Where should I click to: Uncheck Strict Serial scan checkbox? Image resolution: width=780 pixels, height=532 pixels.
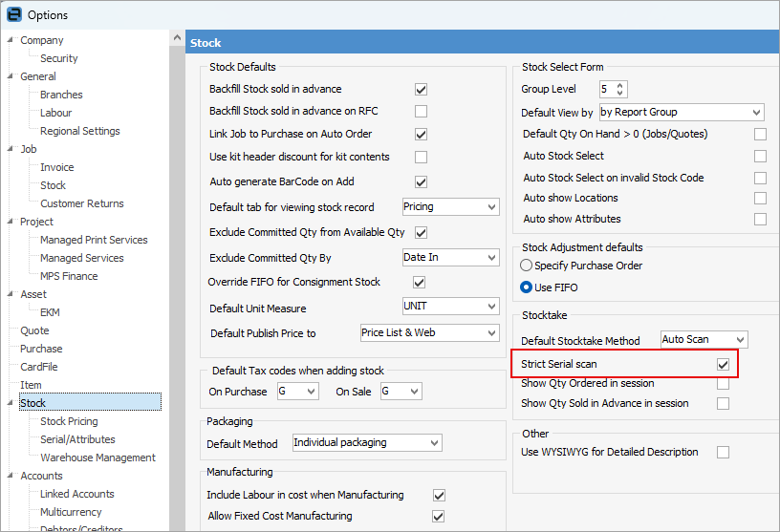723,365
